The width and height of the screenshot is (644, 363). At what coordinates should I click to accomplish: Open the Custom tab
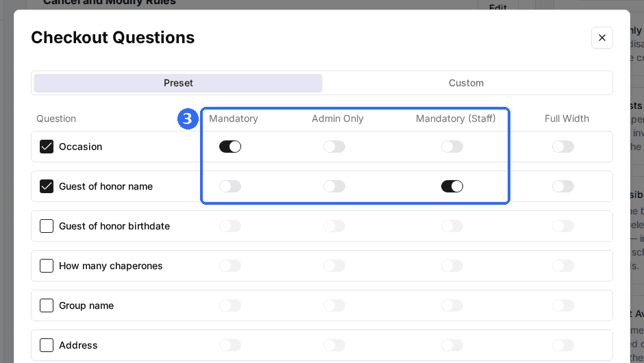point(466,83)
